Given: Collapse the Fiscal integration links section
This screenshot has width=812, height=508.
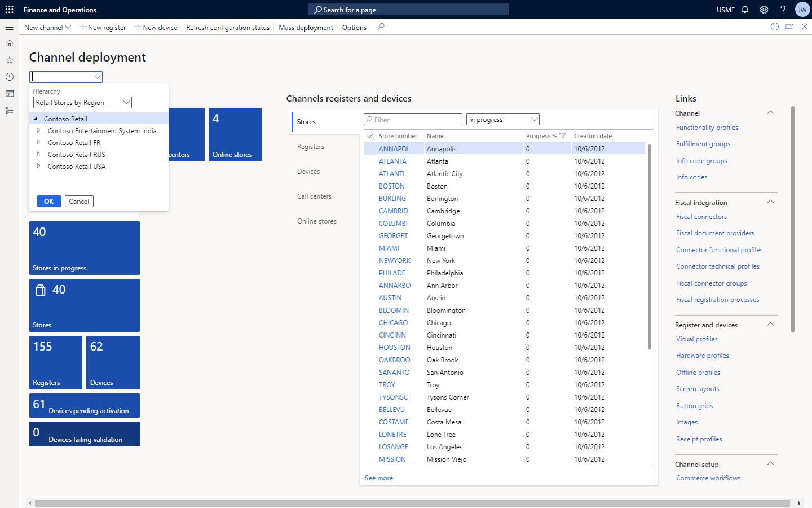Looking at the screenshot, I should pos(770,202).
